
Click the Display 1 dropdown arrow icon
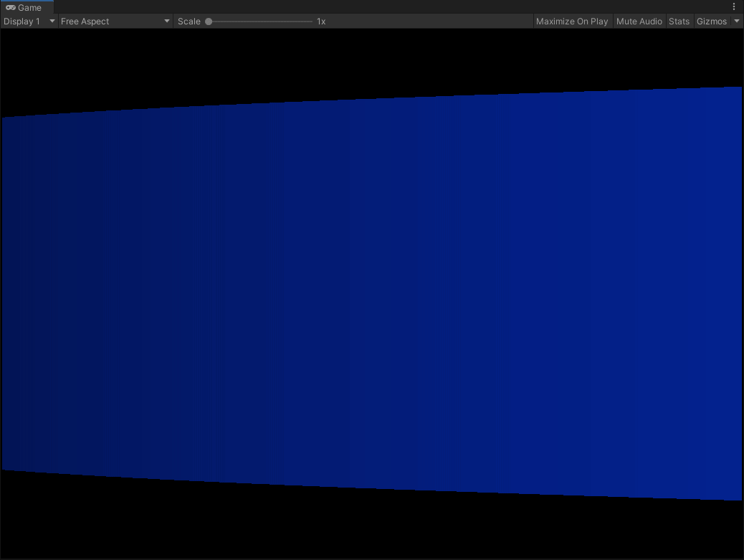pos(52,21)
